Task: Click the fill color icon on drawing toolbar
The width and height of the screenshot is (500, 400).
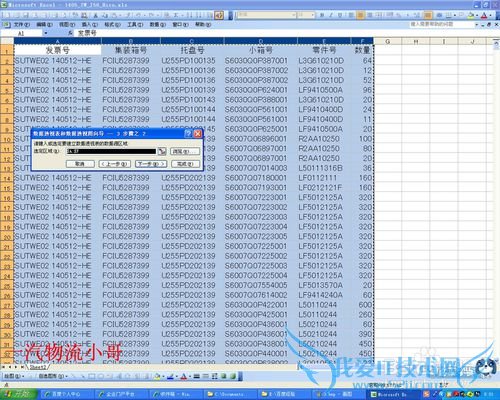Action: click(x=157, y=376)
